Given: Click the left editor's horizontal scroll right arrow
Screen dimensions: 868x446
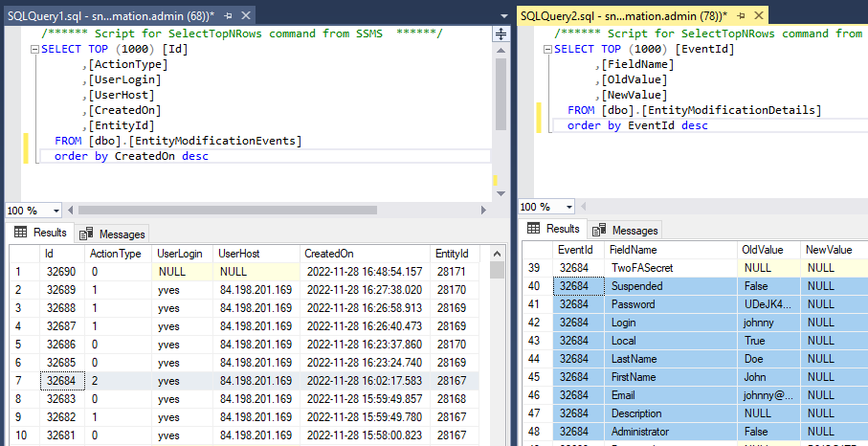Looking at the screenshot, I should pos(484,211).
